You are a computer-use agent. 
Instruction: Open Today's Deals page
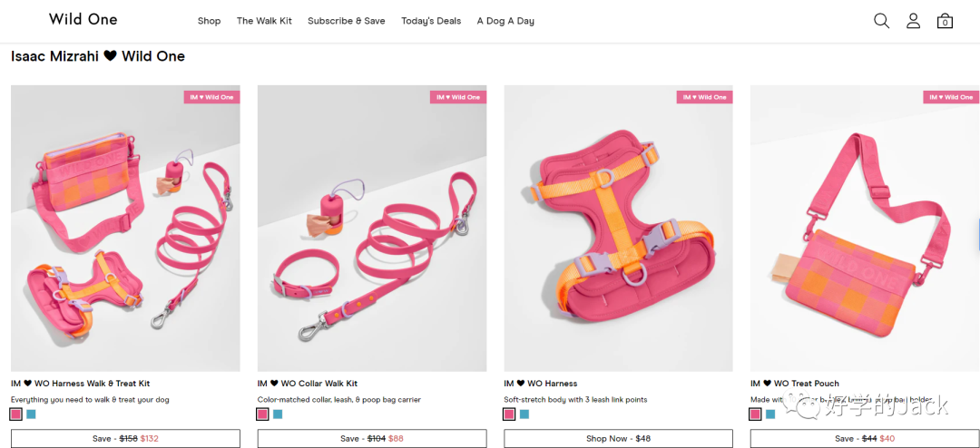[x=431, y=21]
